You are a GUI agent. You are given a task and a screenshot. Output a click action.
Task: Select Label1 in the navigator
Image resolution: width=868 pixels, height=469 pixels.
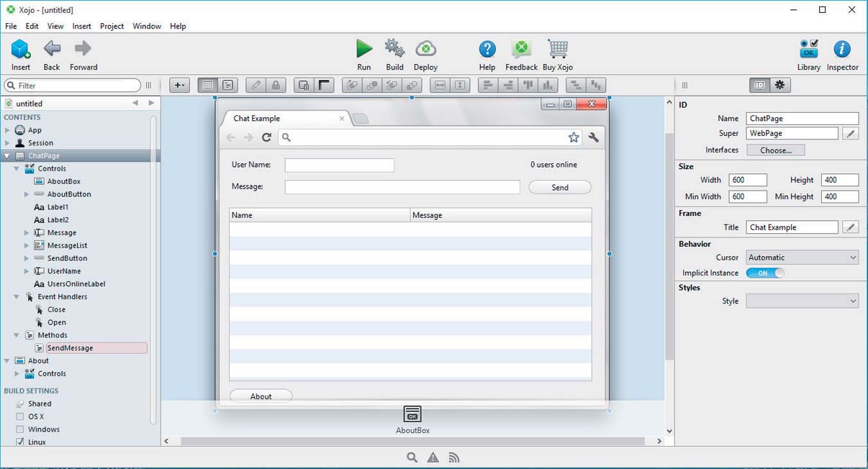(x=58, y=207)
